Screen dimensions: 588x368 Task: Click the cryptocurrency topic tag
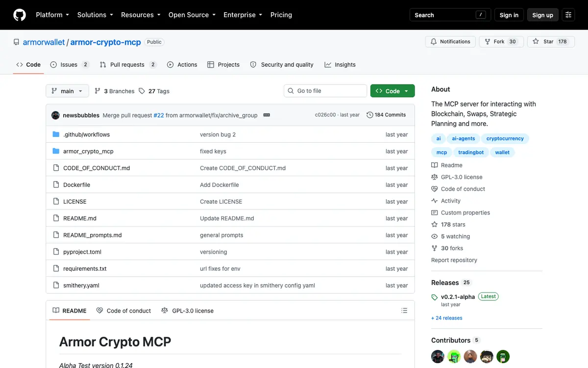pyautogui.click(x=505, y=138)
